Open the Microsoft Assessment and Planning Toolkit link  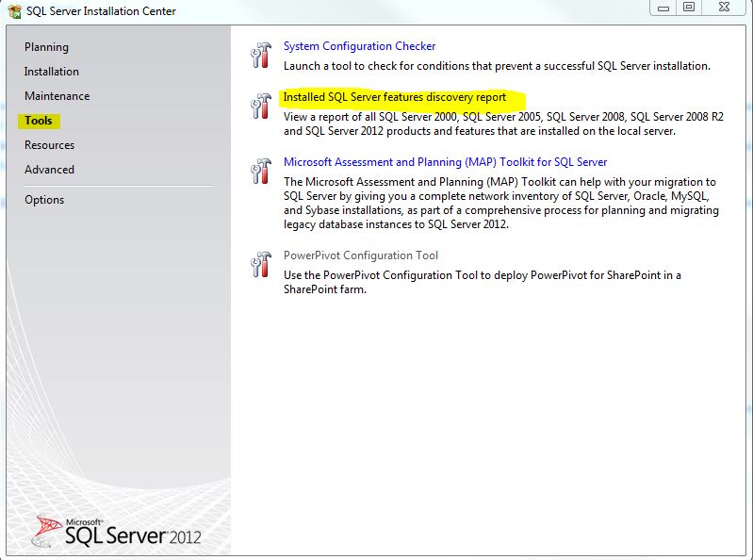[x=445, y=162]
